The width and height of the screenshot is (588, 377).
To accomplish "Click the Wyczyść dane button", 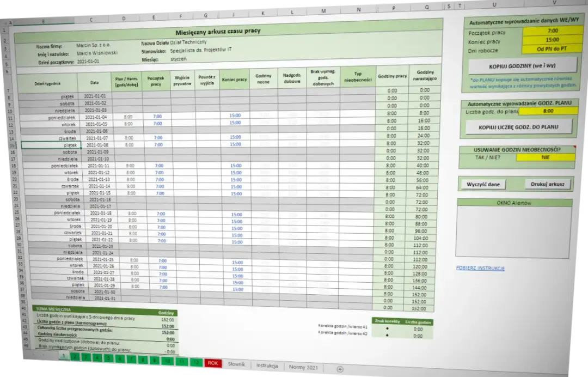I will [x=483, y=184].
